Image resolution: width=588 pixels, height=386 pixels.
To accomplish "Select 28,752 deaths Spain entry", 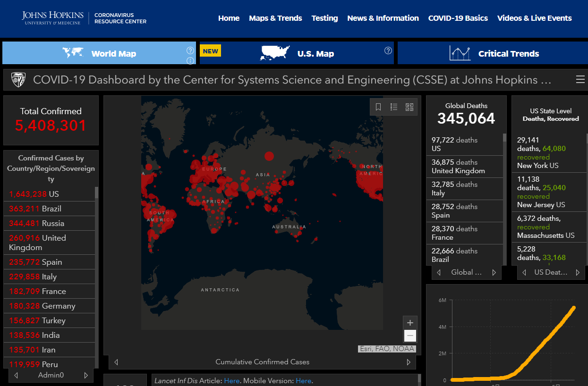I will click(x=465, y=211).
